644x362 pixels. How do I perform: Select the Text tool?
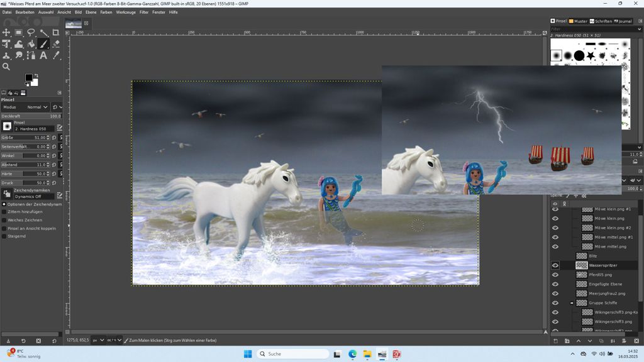point(43,55)
